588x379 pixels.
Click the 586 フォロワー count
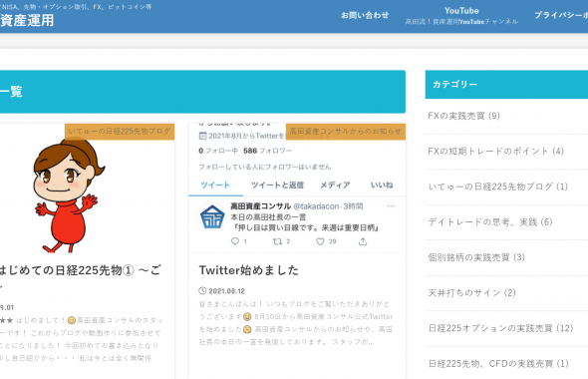[267, 151]
